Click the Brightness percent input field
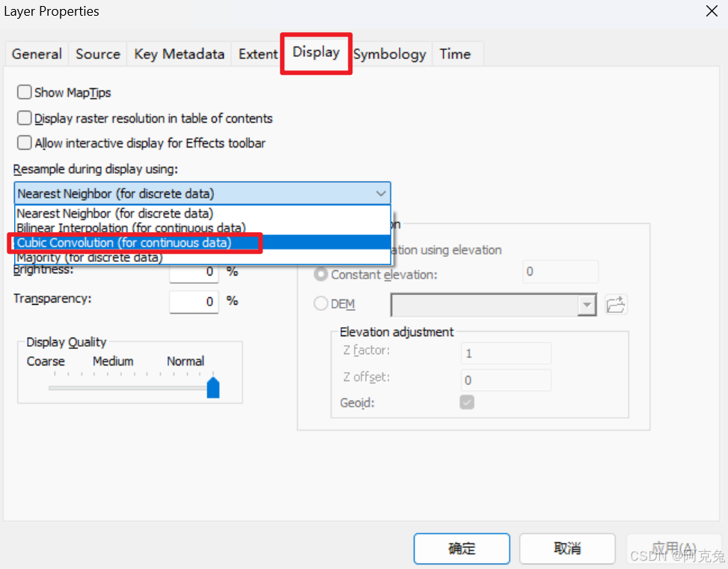Viewport: 728px width, 569px height. pyautogui.click(x=194, y=272)
